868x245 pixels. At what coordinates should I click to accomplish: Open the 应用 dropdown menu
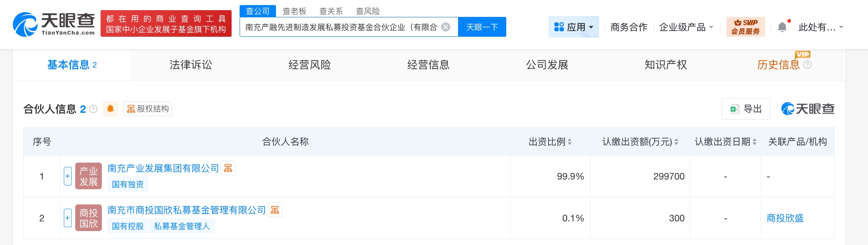click(x=573, y=27)
